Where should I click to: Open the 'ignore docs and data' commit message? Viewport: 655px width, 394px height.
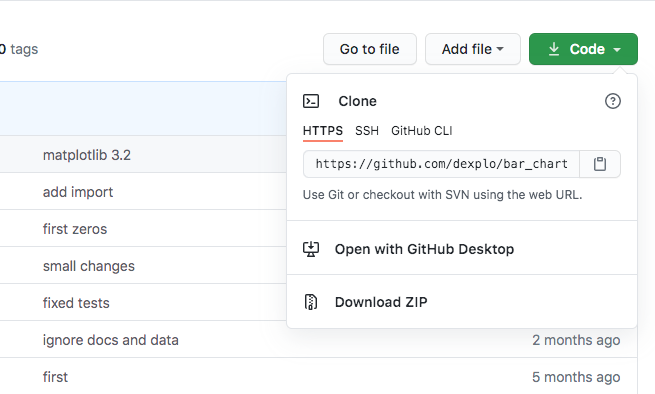pos(111,340)
